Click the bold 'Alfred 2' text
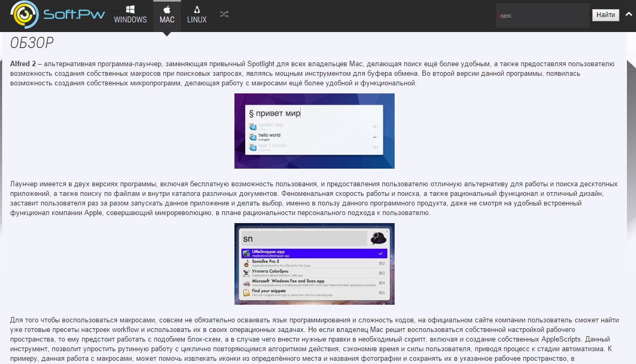This screenshot has height=364, width=636. click(23, 64)
